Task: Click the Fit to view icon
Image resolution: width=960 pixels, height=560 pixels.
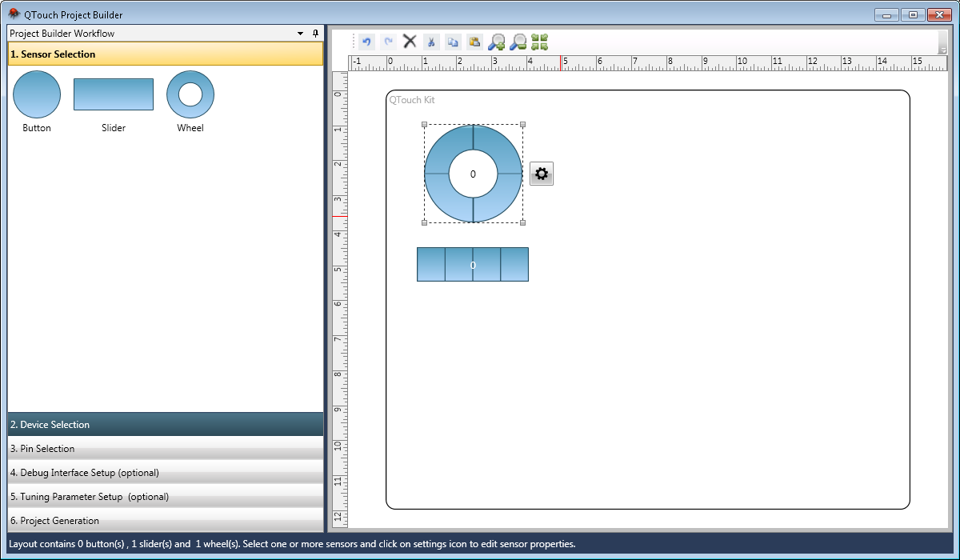Action: coord(539,42)
